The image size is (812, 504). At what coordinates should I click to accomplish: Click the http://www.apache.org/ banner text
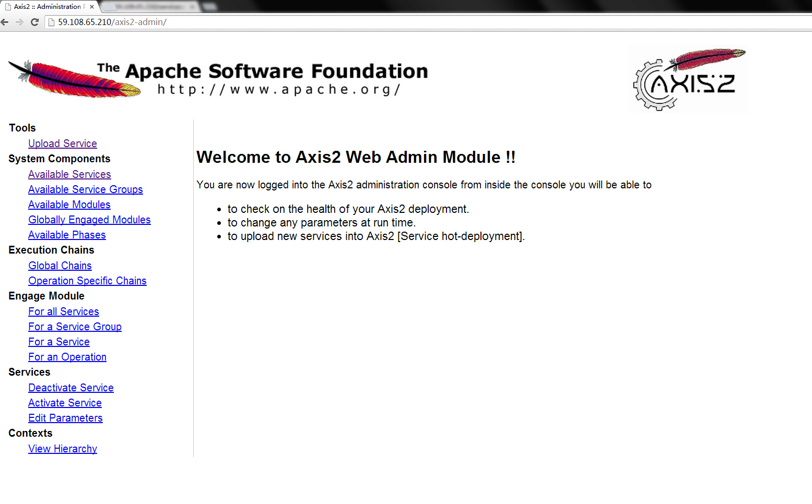click(279, 89)
